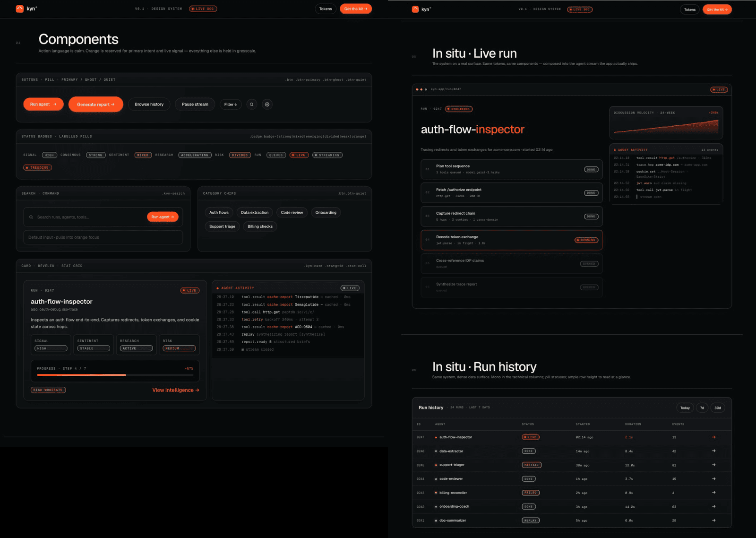This screenshot has width=756, height=538.
Task: Select the 30d range in Run history
Action: (x=718, y=408)
